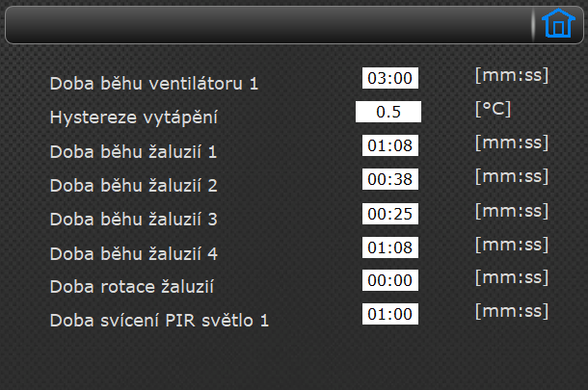
Task: Click the Doba běhu ventilátoru 1 label
Action: [154, 83]
